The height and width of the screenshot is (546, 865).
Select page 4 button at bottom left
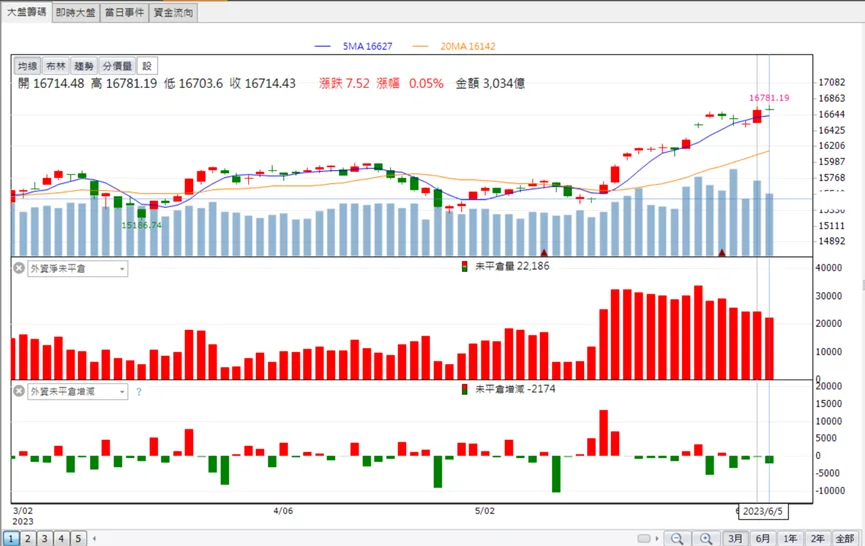tap(61, 538)
